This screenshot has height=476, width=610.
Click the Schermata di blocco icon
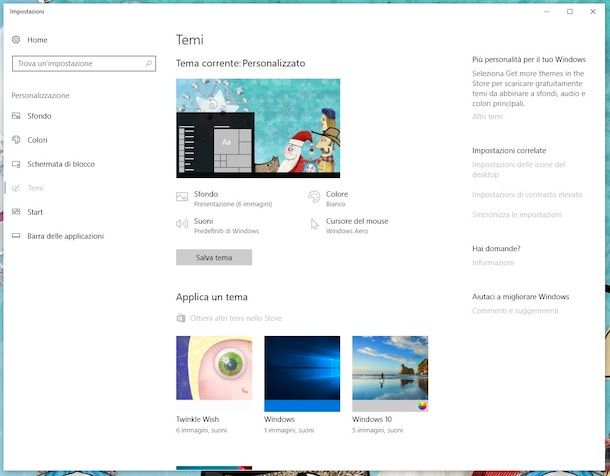tap(16, 164)
